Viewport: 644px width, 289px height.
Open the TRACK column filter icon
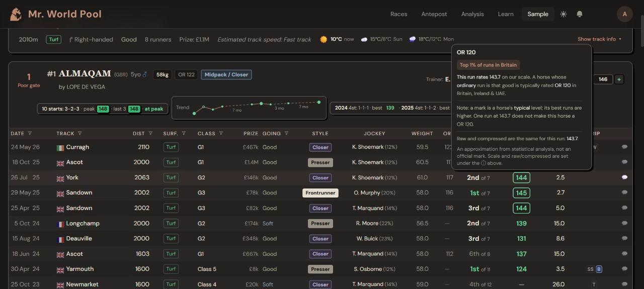[x=79, y=134]
